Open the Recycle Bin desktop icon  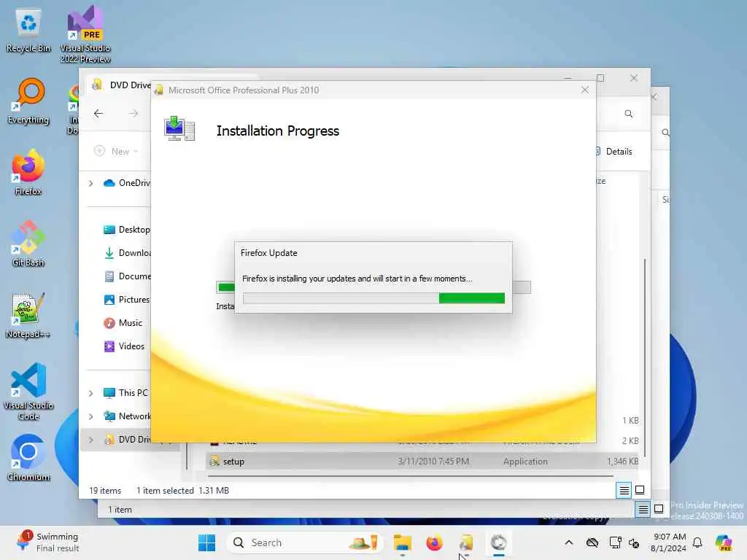tap(28, 31)
